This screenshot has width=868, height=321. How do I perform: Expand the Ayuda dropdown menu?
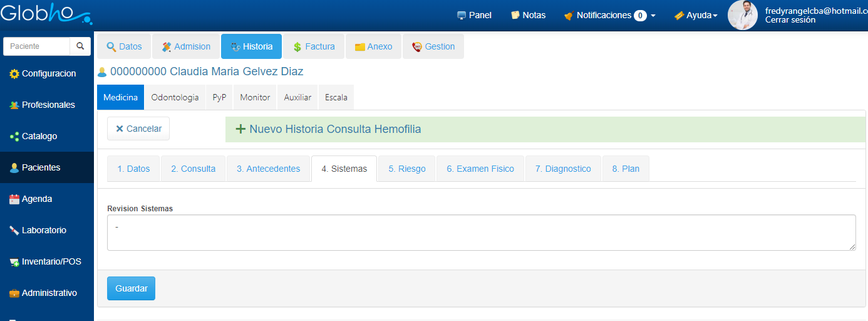(696, 15)
